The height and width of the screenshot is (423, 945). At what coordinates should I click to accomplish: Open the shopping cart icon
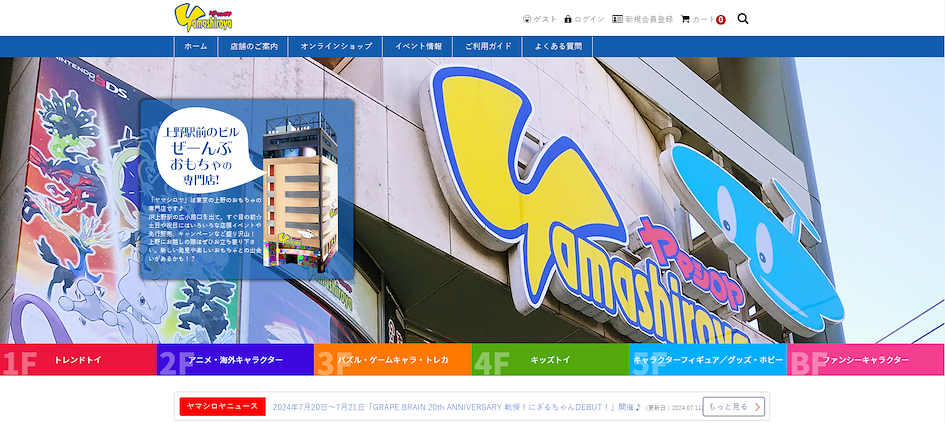pos(685,19)
